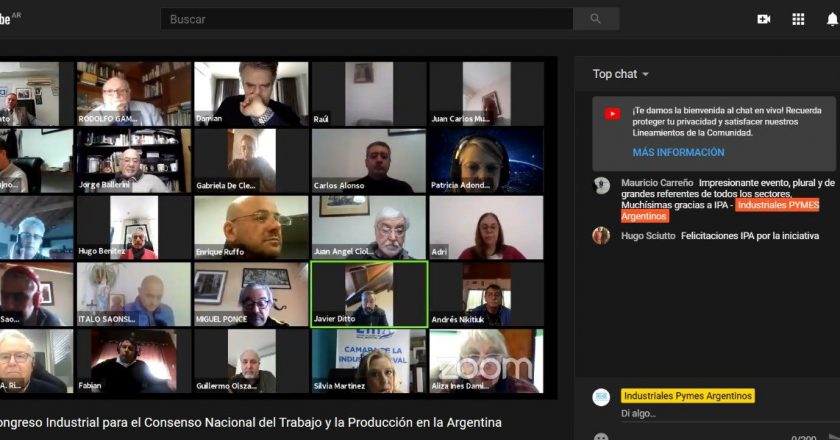This screenshot has width=840, height=440.
Task: Select Juan Carlos Mu... video tile
Action: (x=486, y=94)
